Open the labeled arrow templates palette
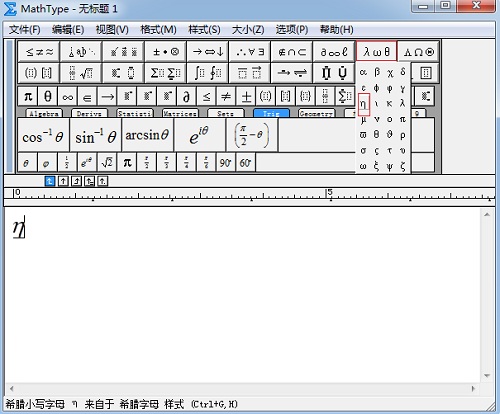The image size is (500, 414). pos(292,73)
